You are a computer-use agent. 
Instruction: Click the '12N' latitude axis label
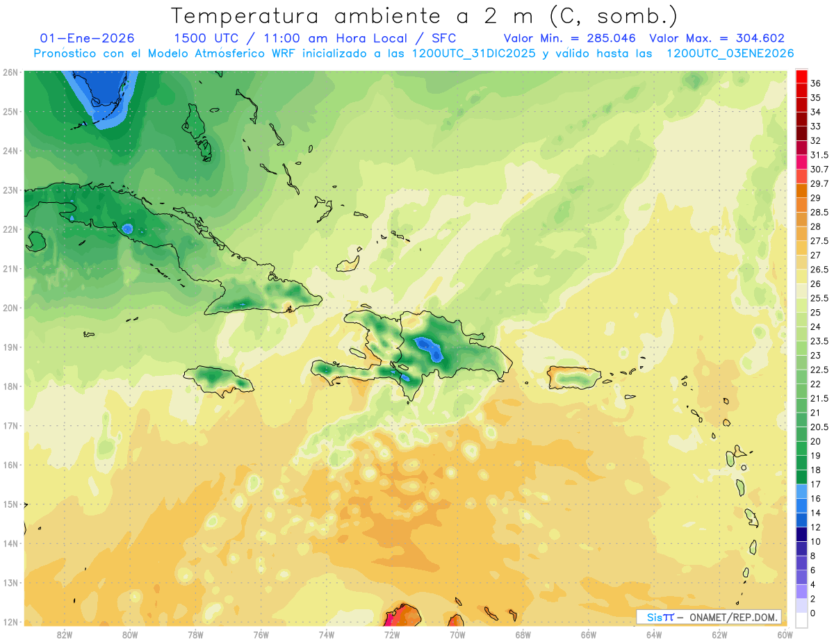click(x=10, y=622)
